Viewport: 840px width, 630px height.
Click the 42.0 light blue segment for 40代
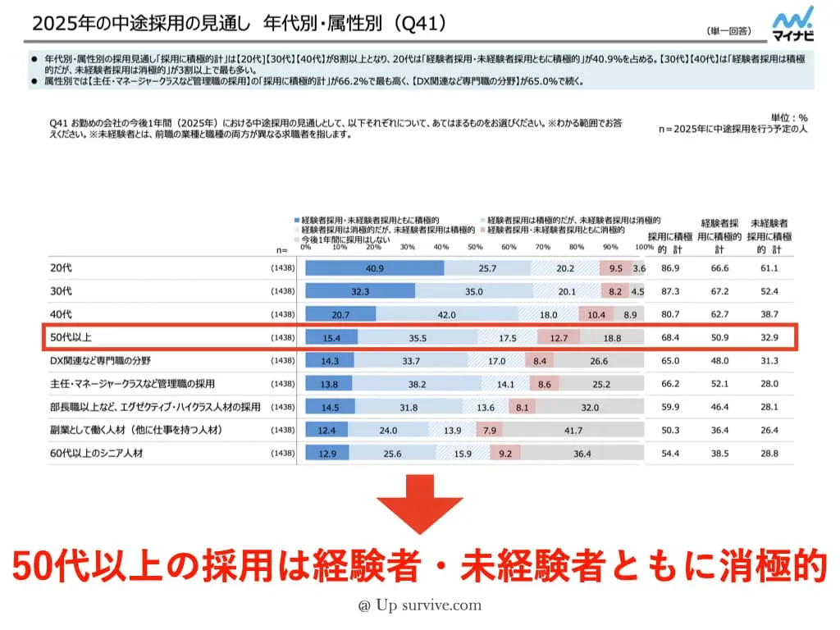click(x=447, y=314)
